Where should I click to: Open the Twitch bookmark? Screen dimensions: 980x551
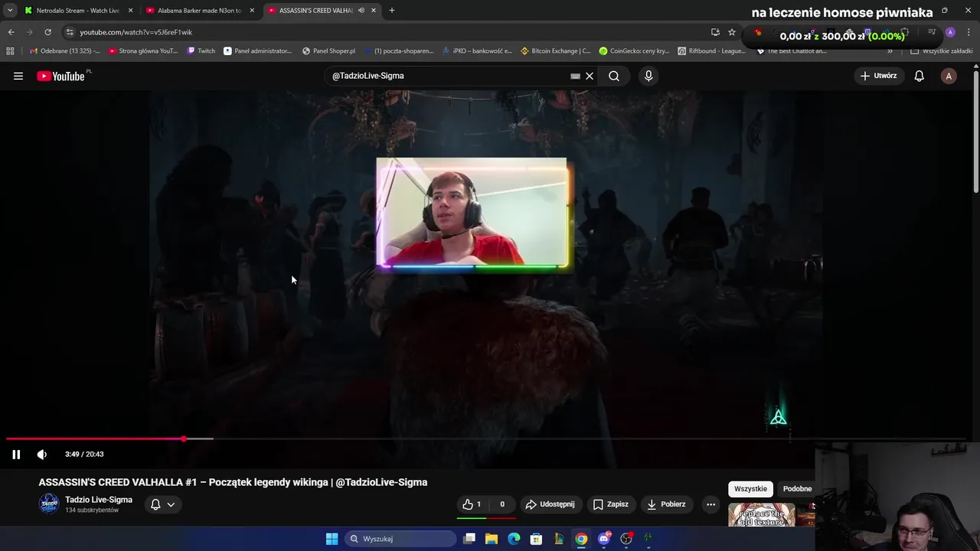click(201, 51)
